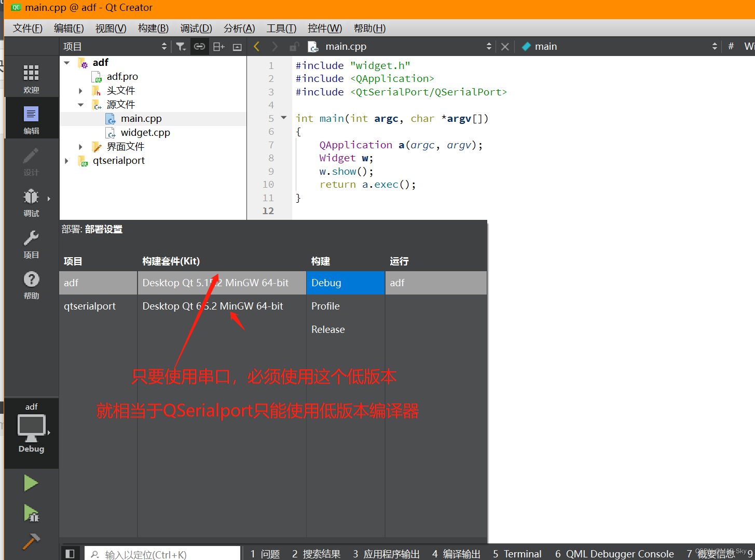The width and height of the screenshot is (755, 560).
Task: Switch to Edit (编辑) mode
Action: pos(31,119)
